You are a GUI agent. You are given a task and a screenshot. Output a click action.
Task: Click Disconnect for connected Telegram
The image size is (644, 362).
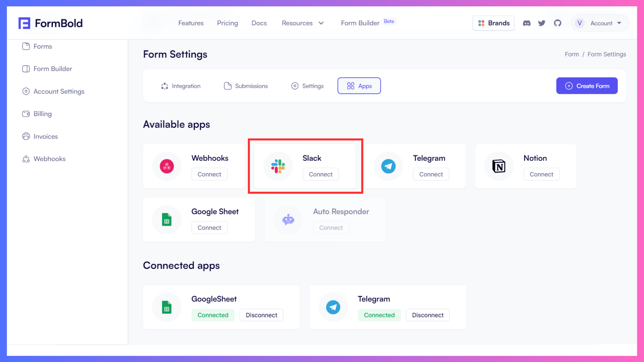click(427, 315)
